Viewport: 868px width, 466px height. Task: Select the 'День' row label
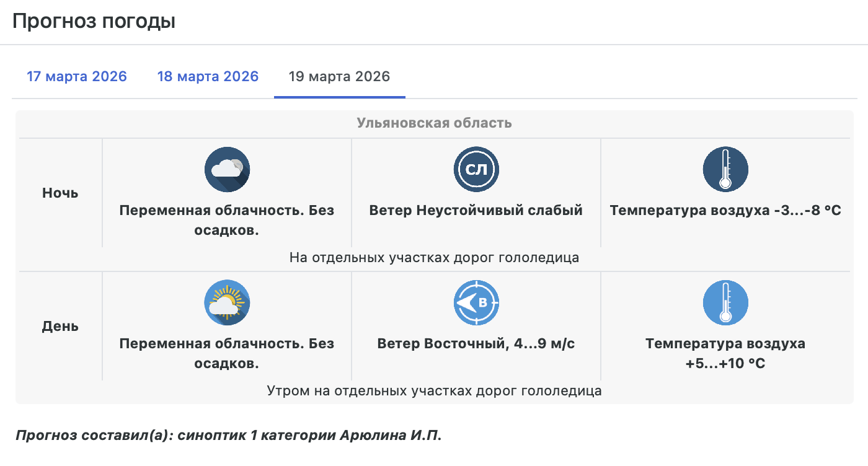point(60,326)
